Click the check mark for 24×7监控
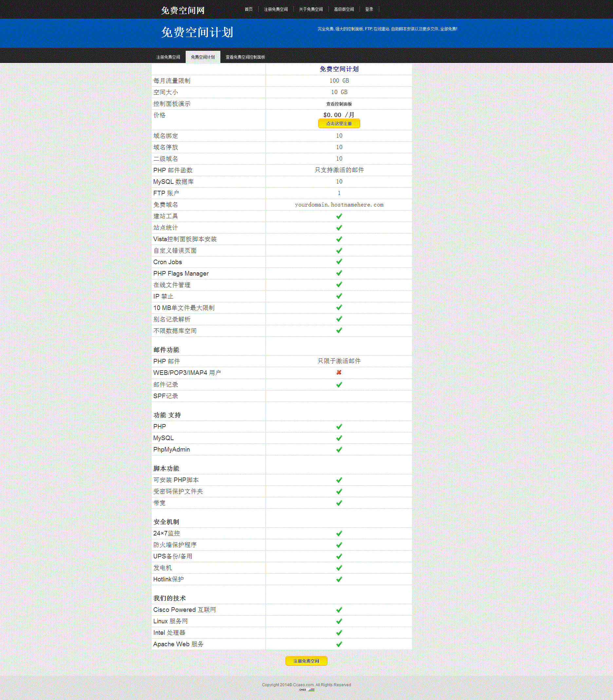613x700 pixels. pyautogui.click(x=339, y=533)
